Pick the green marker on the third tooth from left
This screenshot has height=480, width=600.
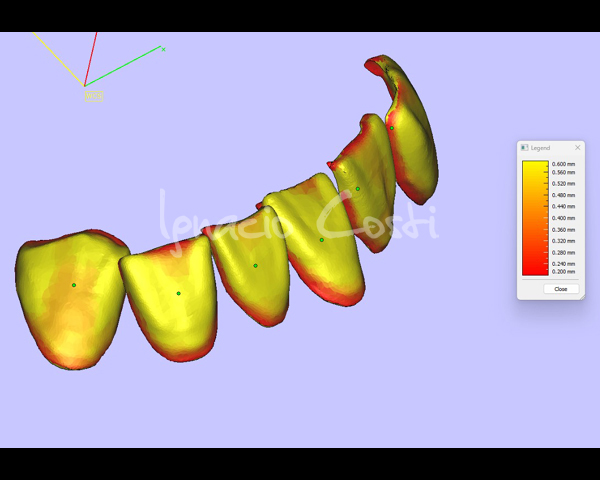(x=255, y=266)
